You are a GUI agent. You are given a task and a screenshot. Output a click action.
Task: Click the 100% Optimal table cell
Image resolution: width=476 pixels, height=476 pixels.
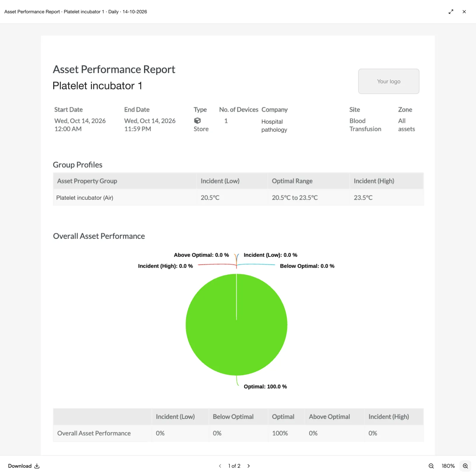[x=286, y=433]
